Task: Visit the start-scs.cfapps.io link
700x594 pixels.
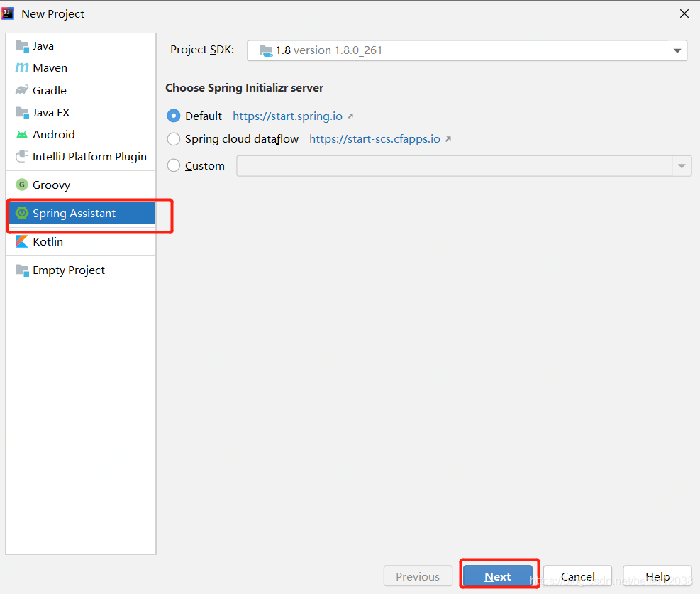Action: coord(375,138)
